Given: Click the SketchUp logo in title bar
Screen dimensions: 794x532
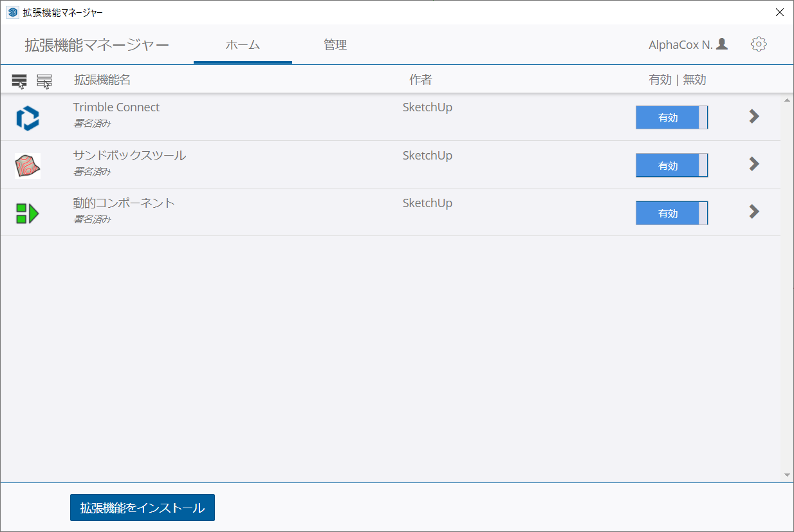Looking at the screenshot, I should (x=12, y=12).
